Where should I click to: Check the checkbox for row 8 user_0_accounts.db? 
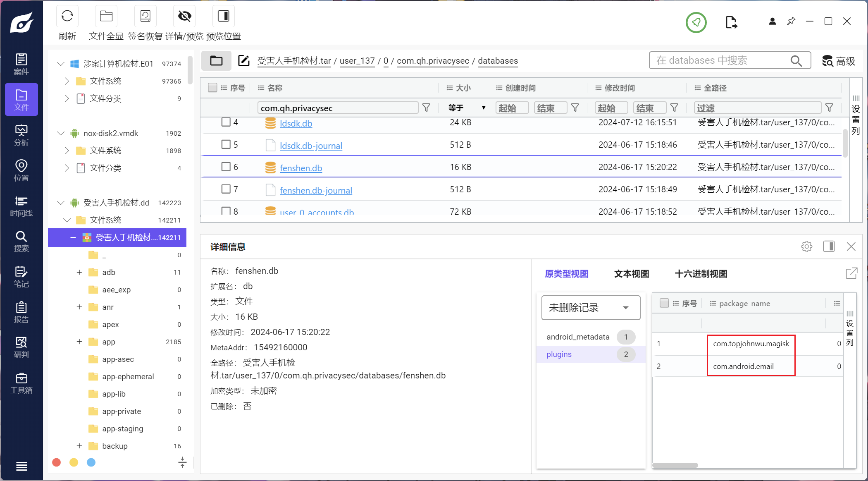click(x=226, y=211)
